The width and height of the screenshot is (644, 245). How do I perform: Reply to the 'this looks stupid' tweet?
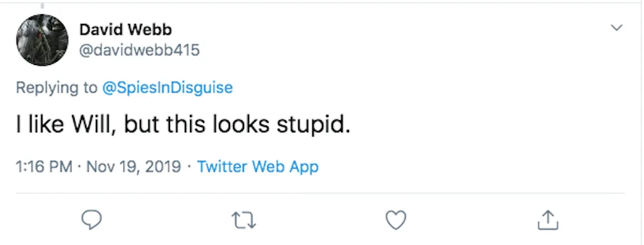[91, 220]
